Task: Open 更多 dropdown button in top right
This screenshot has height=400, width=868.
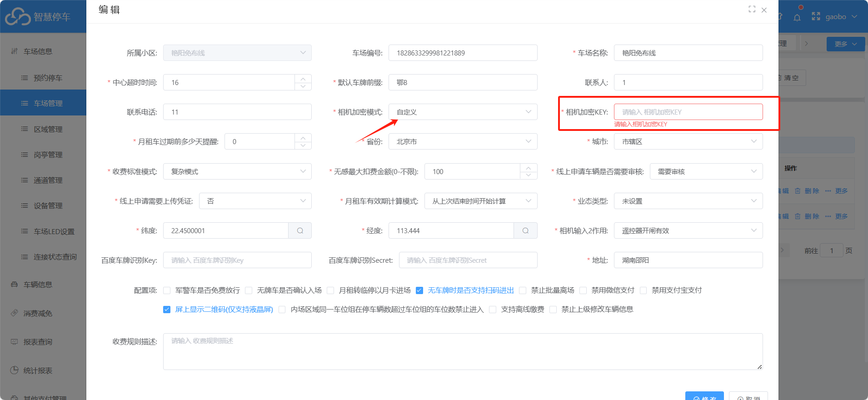Action: tap(845, 44)
